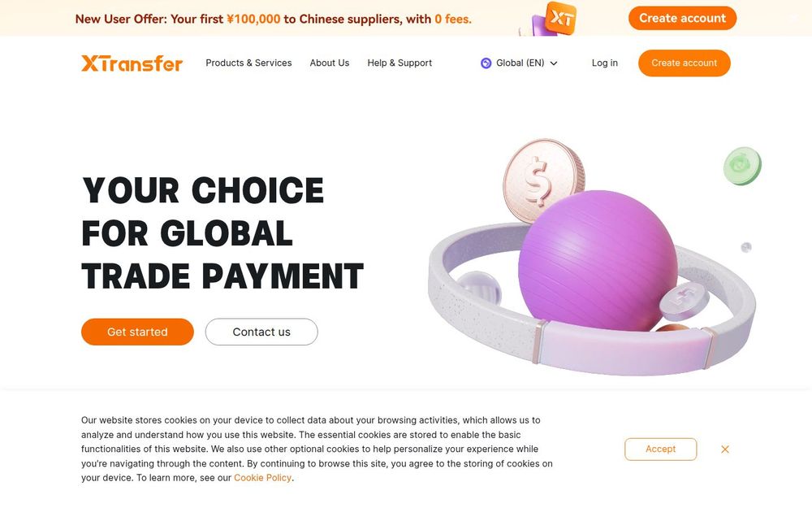Click the XTransfer logo
The height and width of the screenshot is (508, 812).
point(132,63)
